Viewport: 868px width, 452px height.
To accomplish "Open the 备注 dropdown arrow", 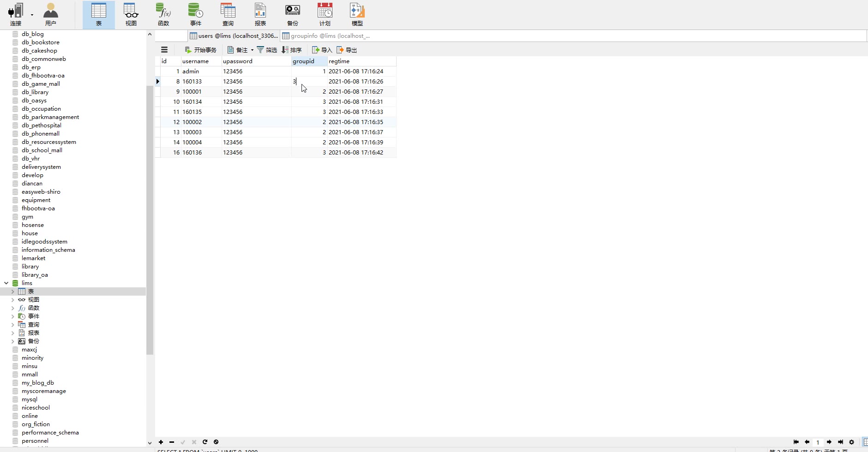I will pyautogui.click(x=252, y=50).
